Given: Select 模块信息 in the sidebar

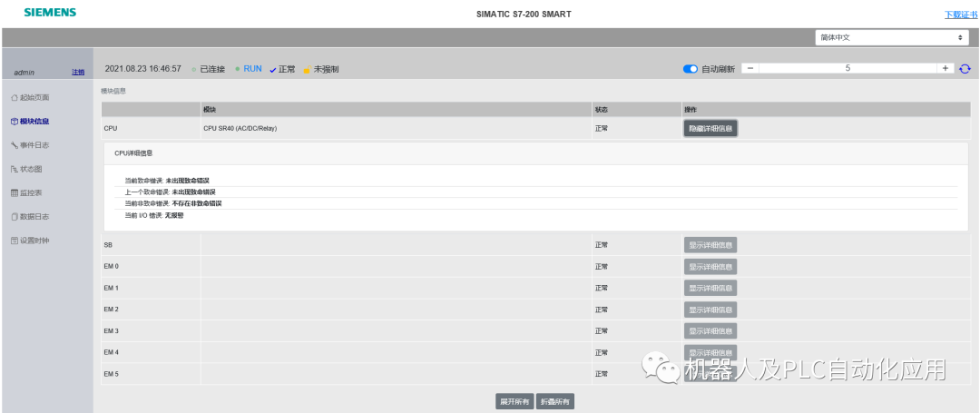Looking at the screenshot, I should pyautogui.click(x=30, y=122).
